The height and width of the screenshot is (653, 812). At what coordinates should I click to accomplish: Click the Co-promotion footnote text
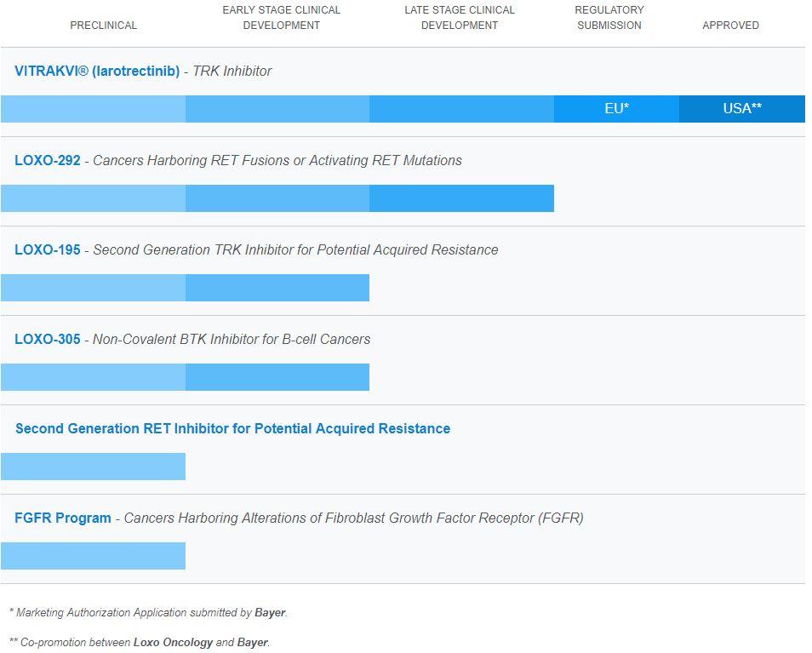coord(140,643)
